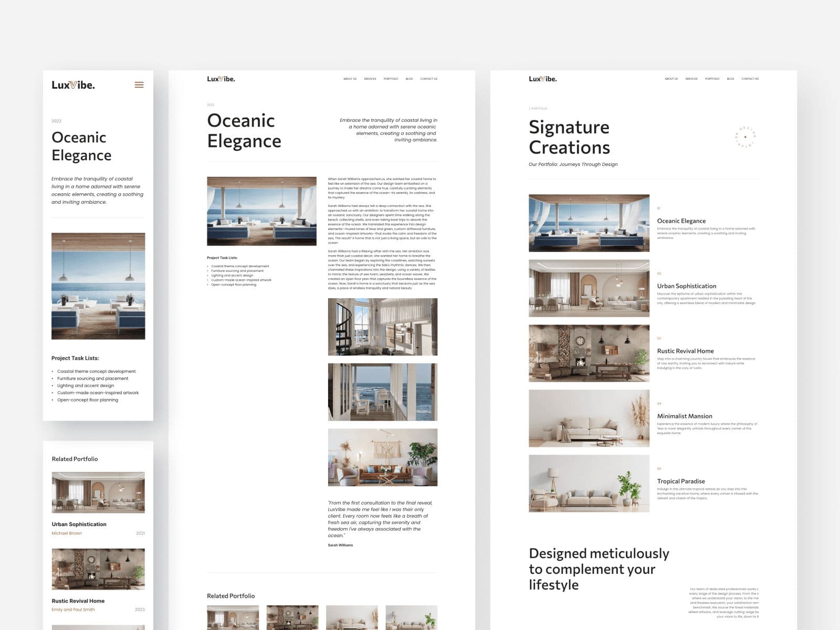840x630 pixels.
Task: Click the spiral staircase interior photo
Action: (383, 327)
